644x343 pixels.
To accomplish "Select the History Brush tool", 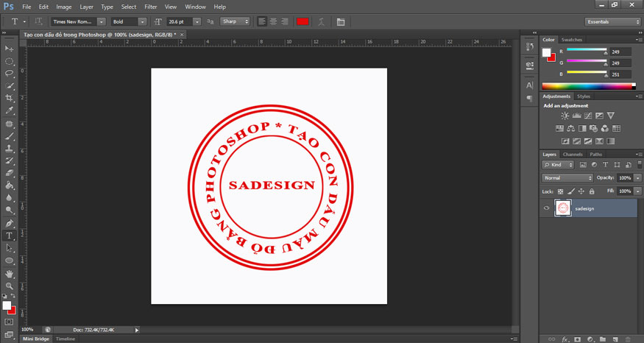I will 9,161.
